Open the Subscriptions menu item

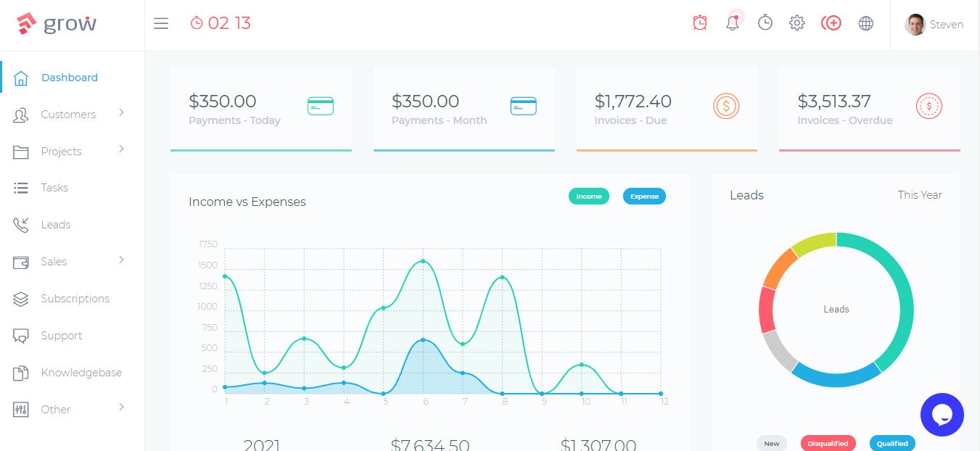point(75,298)
